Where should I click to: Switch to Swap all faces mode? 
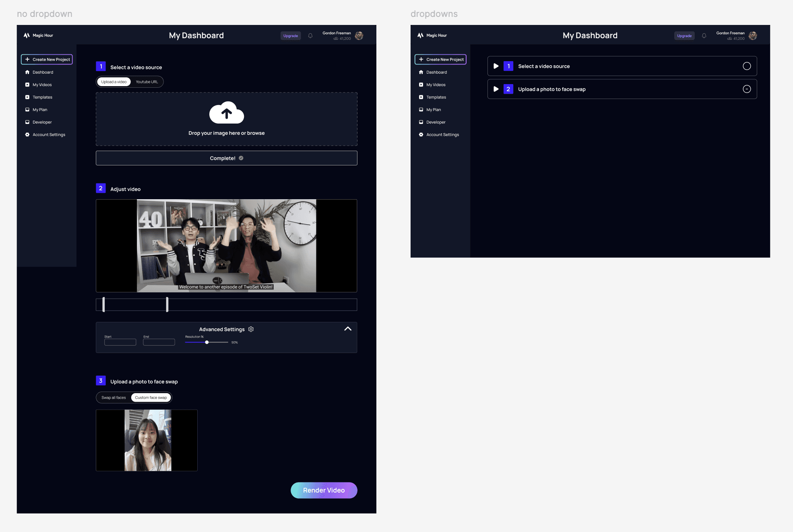[114, 398]
